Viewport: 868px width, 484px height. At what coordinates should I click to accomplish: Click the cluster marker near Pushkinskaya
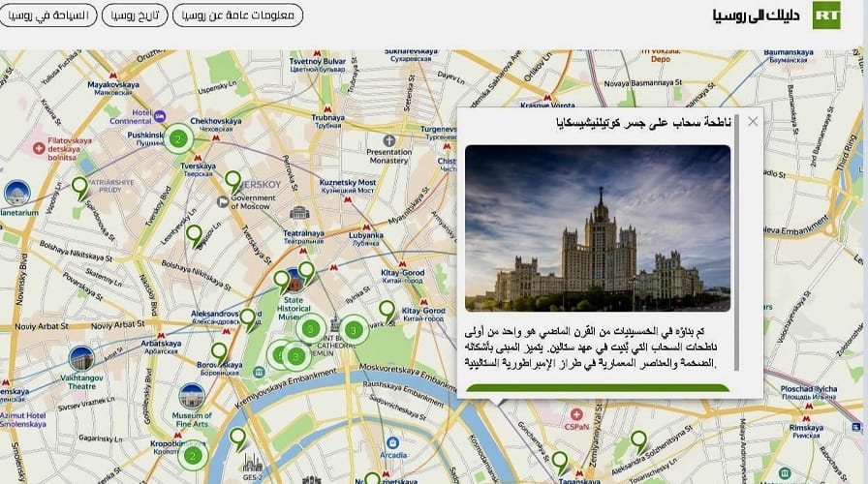click(x=178, y=138)
